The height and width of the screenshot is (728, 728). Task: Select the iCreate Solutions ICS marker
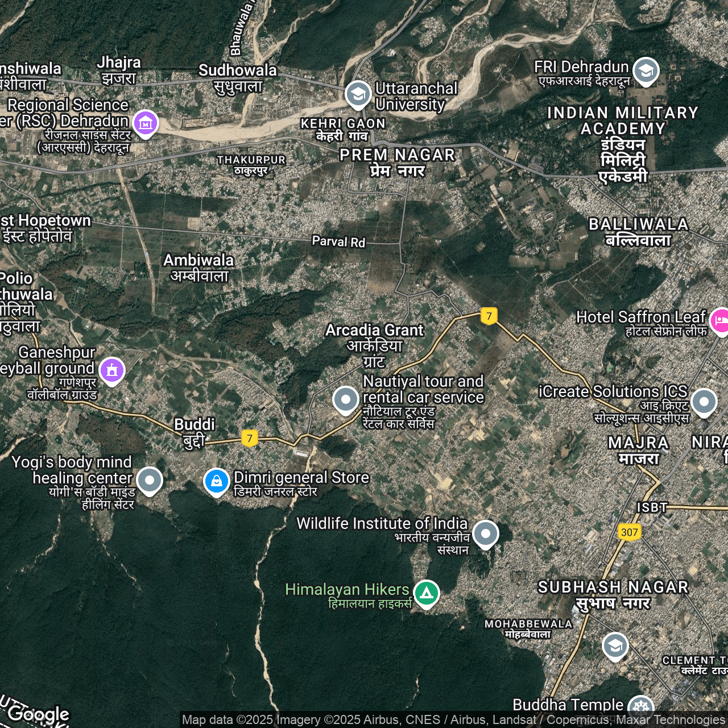704,402
